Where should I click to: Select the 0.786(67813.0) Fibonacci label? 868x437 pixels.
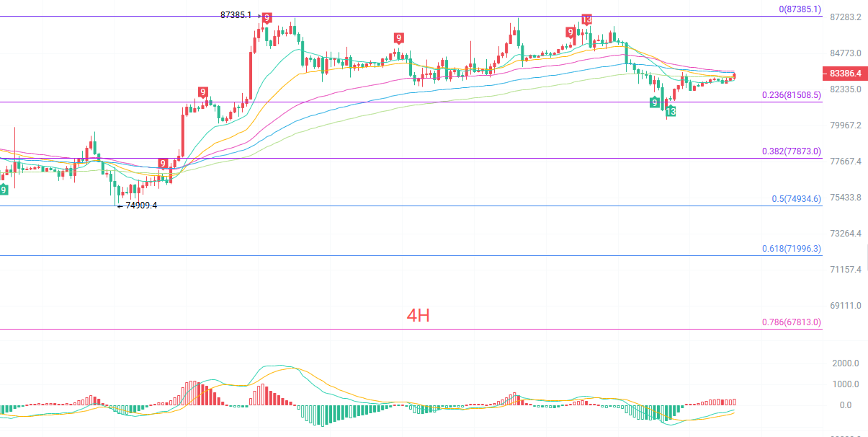pyautogui.click(x=792, y=322)
